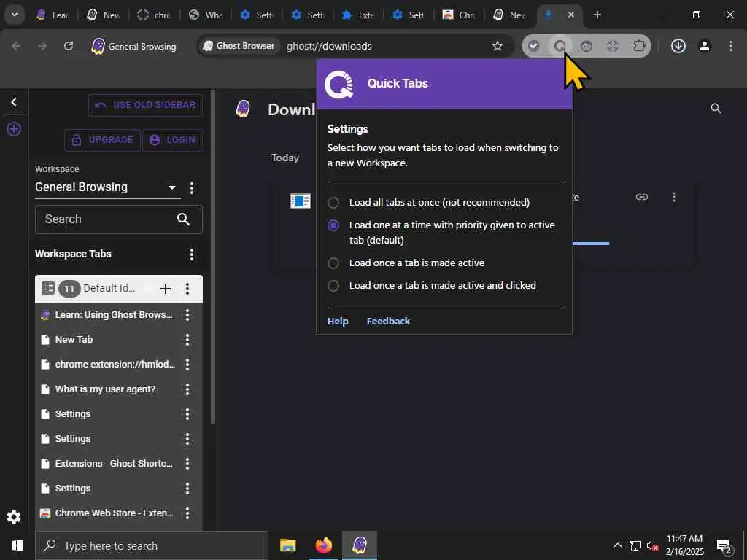Click the taskbar Type here to search box

152,545
